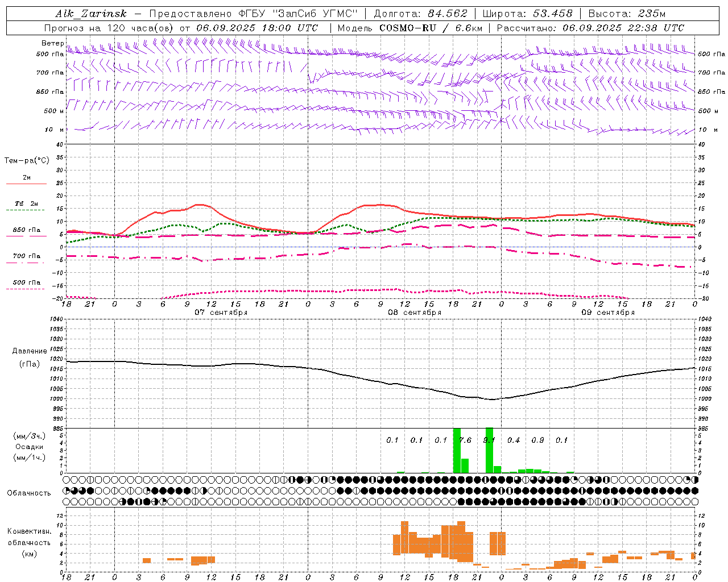Click the 7.6 precipitation value
Viewport: 728px width, 582px height.
pos(465,440)
